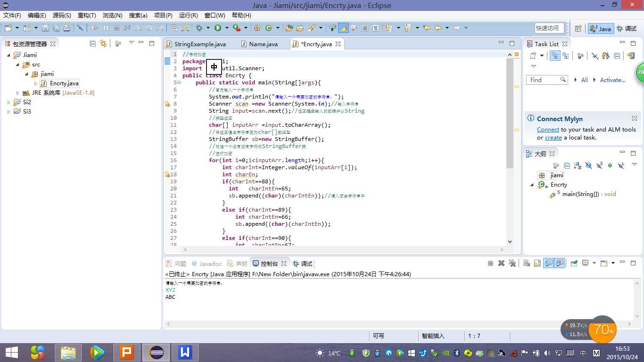
Task: Click the Save icon in the toolbar
Action: 45,28
